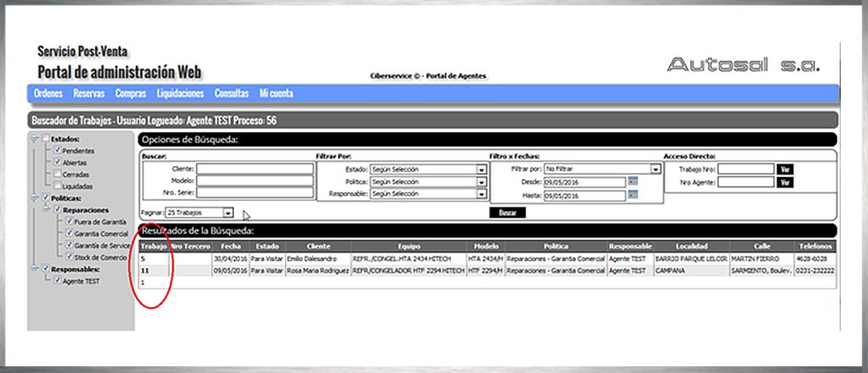Image resolution: width=868 pixels, height=373 pixels.
Task: Open the Responsable filter dropdown
Action: coord(481,194)
